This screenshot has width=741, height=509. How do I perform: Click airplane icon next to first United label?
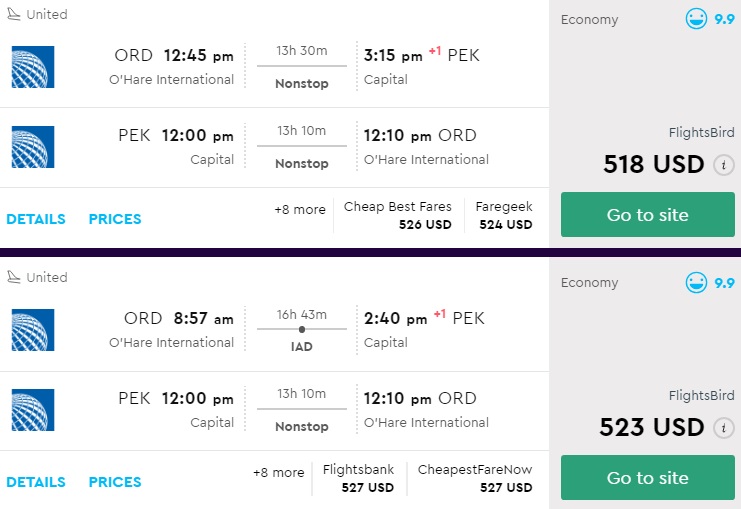coord(14,14)
